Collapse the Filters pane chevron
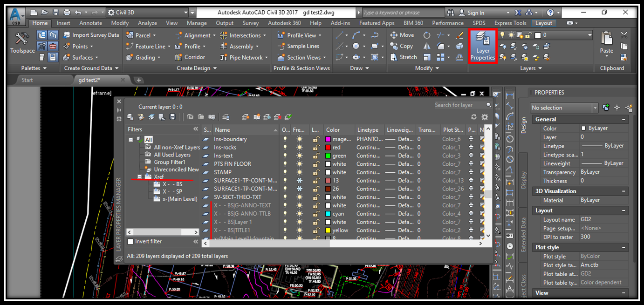 click(196, 129)
